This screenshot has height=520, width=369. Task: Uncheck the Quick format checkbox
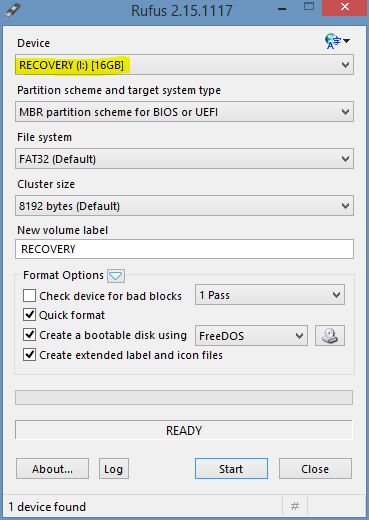click(29, 315)
